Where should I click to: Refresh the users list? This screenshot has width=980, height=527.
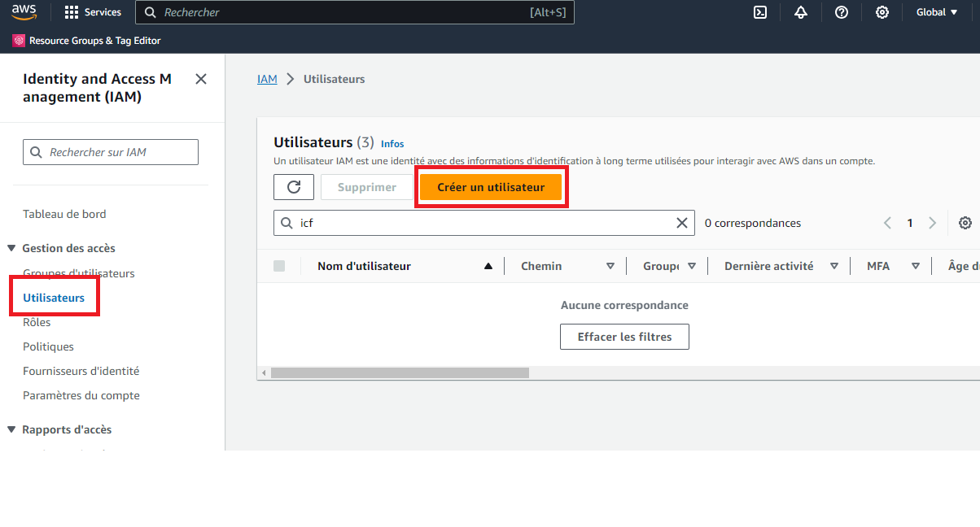pyautogui.click(x=295, y=187)
